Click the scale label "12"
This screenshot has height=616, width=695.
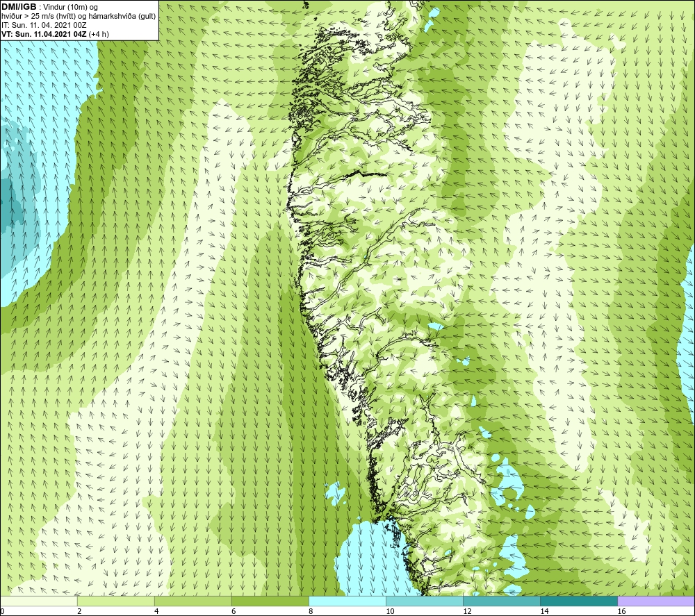467,612
